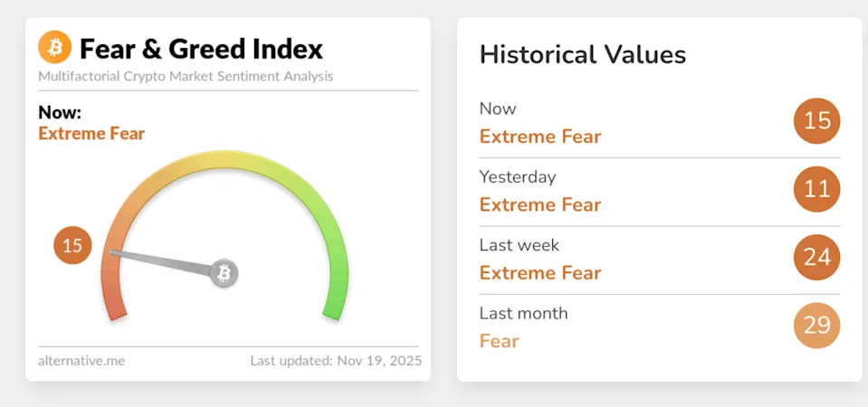Click the Multifactorial Crypto Market Sentiment subtitle
Screen dimensions: 868x407
point(186,76)
